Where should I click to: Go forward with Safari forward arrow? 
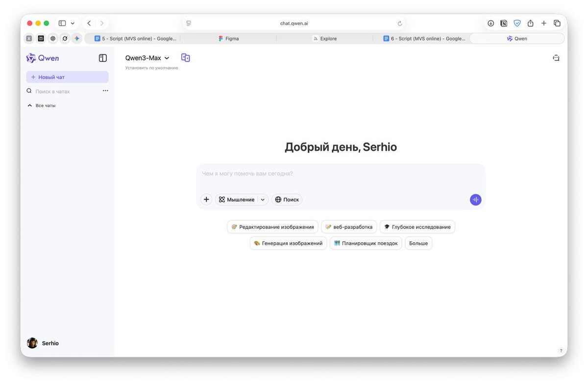pos(101,23)
